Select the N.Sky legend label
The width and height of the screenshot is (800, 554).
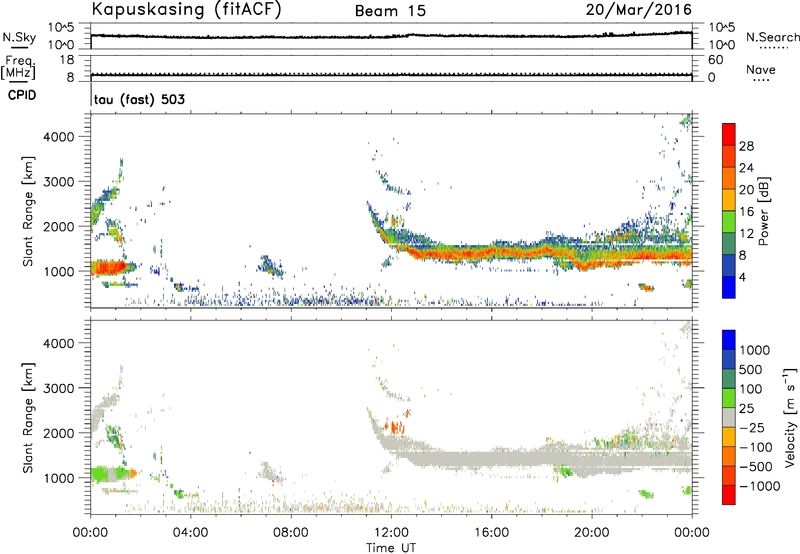pyautogui.click(x=19, y=37)
